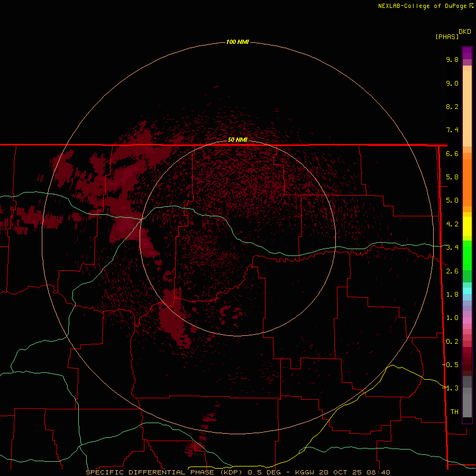Click the 1.8 scale value

(x=452, y=295)
